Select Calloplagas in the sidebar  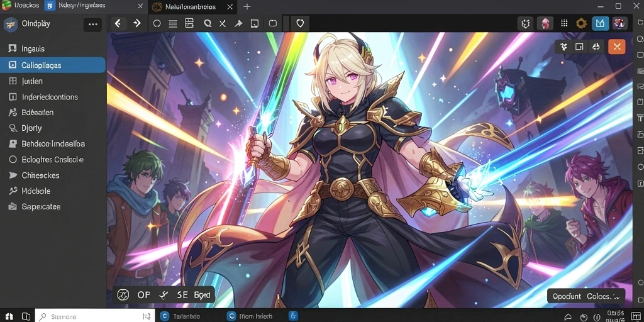[x=53, y=65]
